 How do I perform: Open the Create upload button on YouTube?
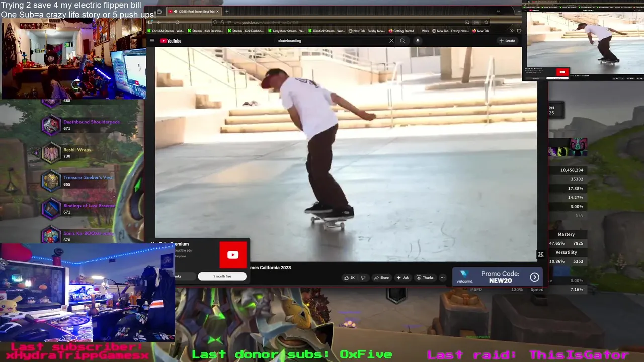507,41
